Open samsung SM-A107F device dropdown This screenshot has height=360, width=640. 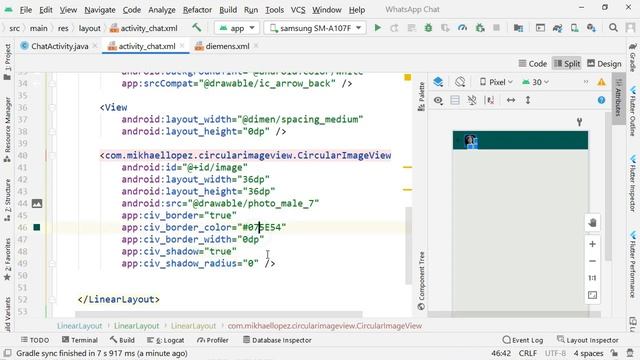point(315,28)
